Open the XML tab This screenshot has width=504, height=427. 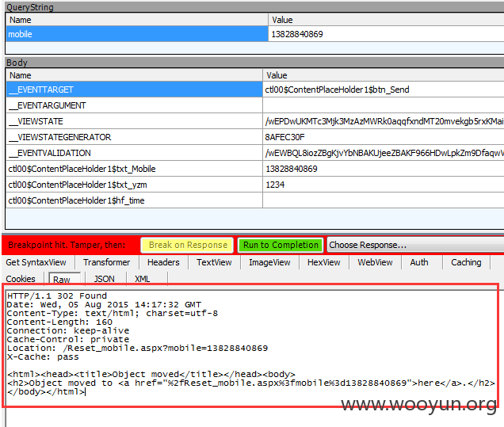pyautogui.click(x=143, y=279)
